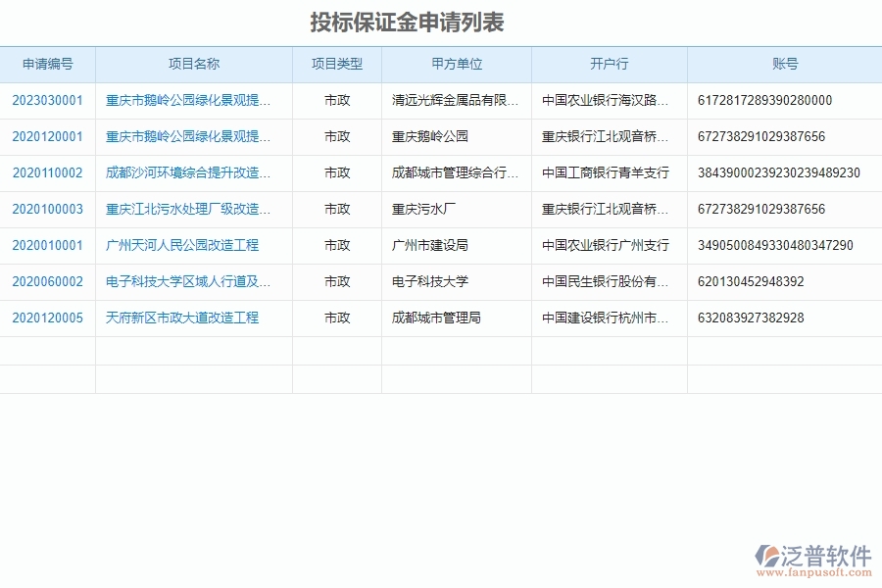Click the 甲方单位 column header

click(455, 65)
